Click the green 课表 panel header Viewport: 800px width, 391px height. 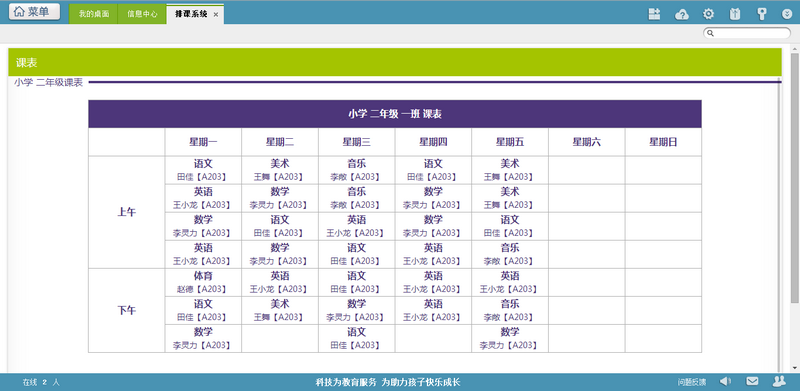(395, 62)
